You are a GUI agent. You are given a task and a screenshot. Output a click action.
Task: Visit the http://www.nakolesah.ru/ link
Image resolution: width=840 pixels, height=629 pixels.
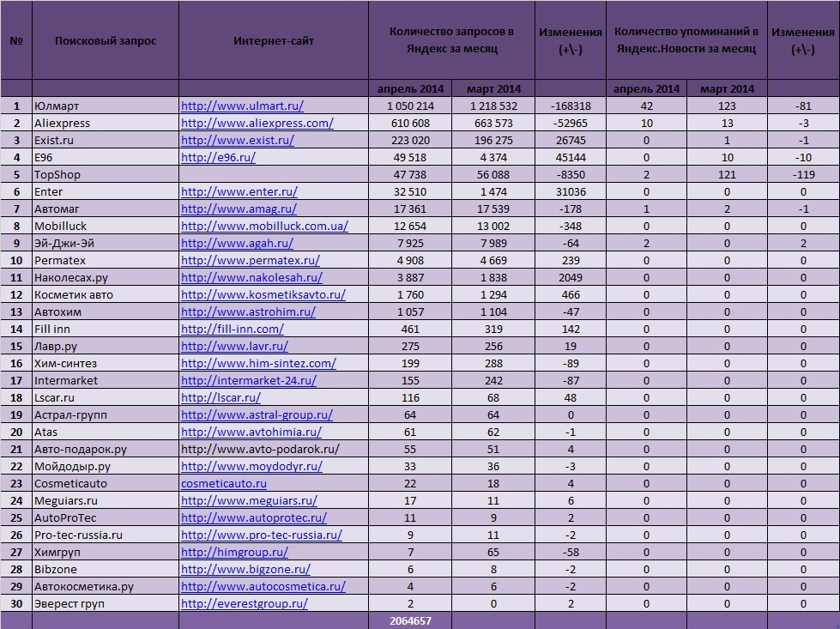(251, 277)
